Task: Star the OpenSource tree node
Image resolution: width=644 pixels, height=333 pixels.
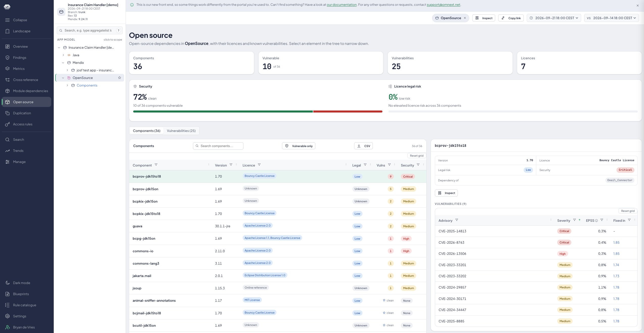Action: pos(120,78)
